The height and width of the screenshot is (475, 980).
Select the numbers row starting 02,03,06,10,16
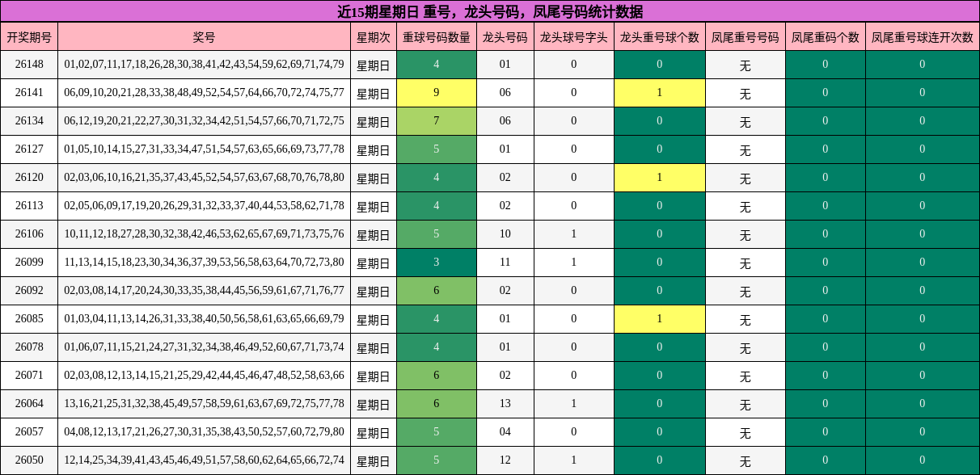tap(204, 178)
